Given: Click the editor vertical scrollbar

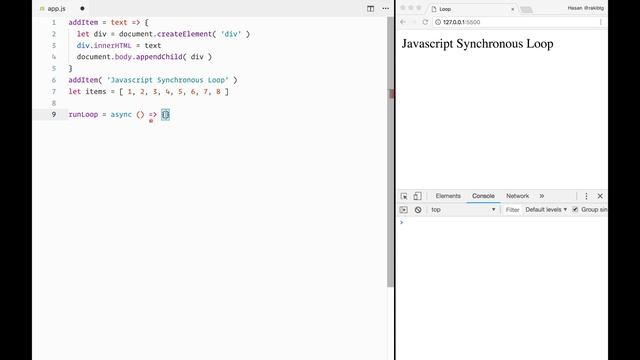Looking at the screenshot, I should (391, 151).
